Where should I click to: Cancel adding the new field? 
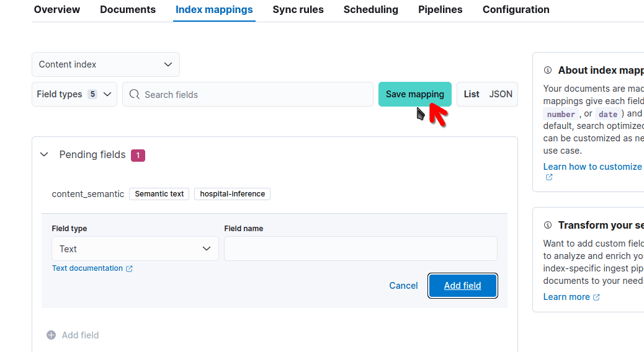click(x=403, y=286)
